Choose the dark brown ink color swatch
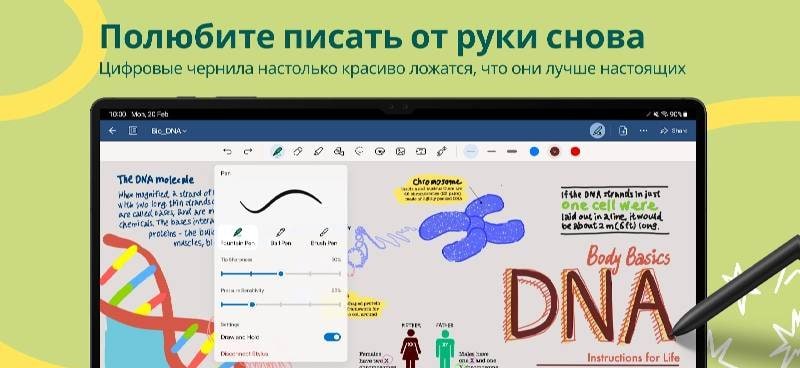Viewport: 800px width, 368px height. pyautogui.click(x=555, y=152)
